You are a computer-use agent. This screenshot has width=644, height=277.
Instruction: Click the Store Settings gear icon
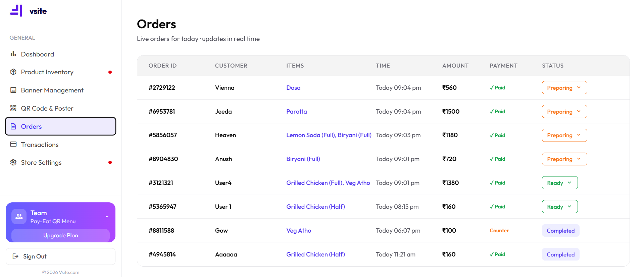coord(13,162)
